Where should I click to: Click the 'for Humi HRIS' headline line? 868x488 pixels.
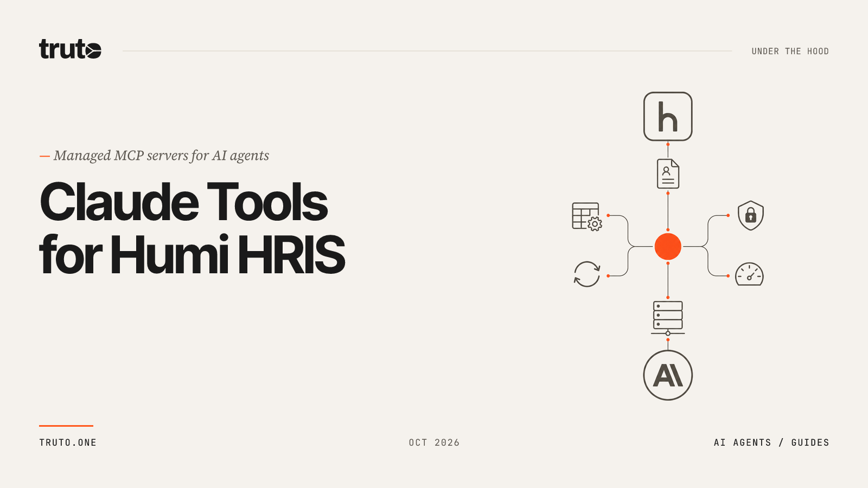click(192, 254)
